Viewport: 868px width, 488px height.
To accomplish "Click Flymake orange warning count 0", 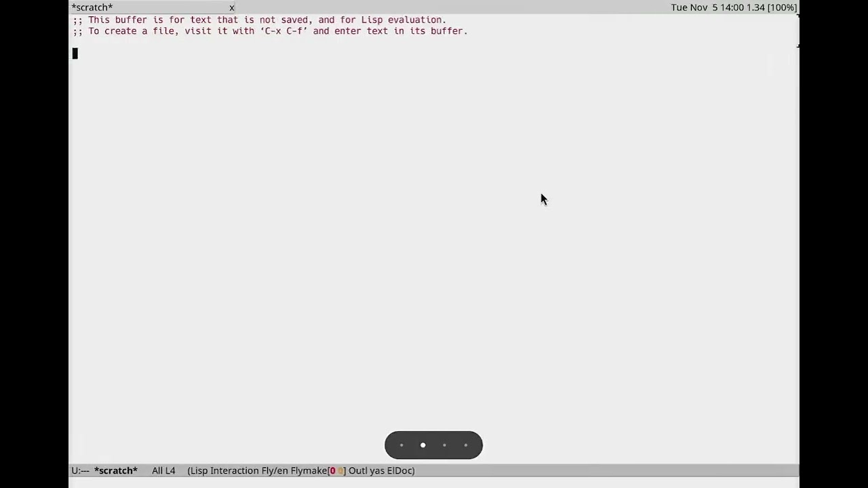I will point(340,470).
